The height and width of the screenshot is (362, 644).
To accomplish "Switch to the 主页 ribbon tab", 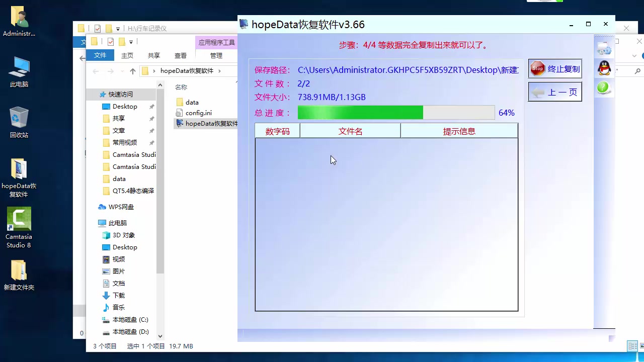I will tap(127, 55).
